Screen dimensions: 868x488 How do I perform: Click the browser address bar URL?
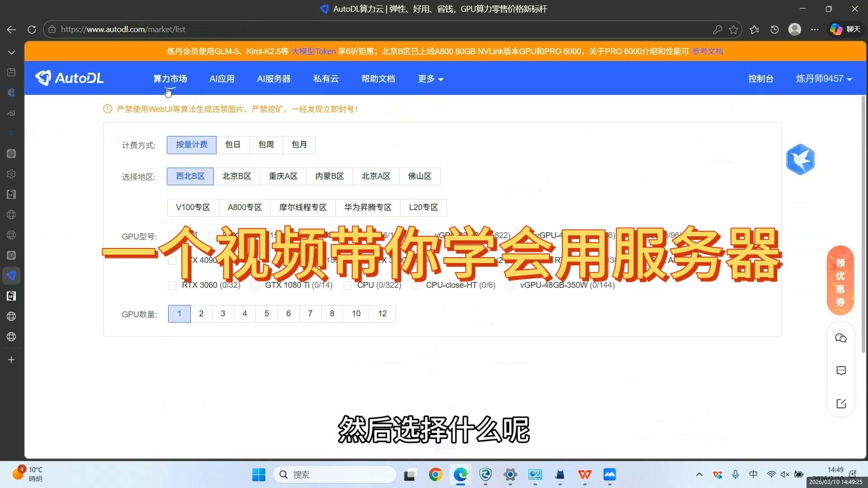coord(123,29)
